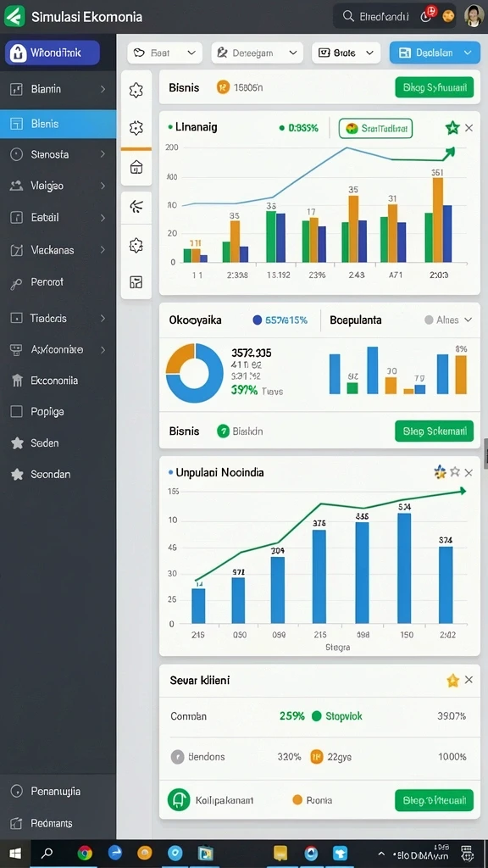Open the Stois dropdown
The height and width of the screenshot is (868, 488).
pyautogui.click(x=347, y=53)
